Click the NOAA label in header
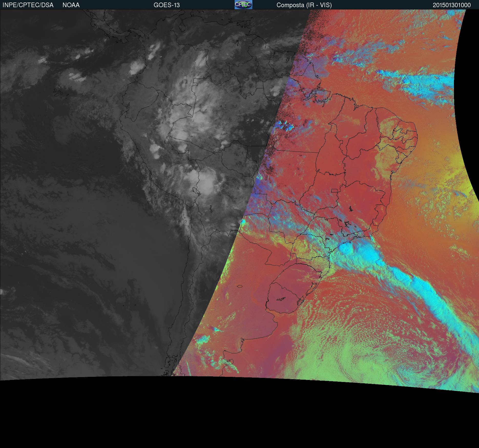The image size is (479, 448). 71,5
